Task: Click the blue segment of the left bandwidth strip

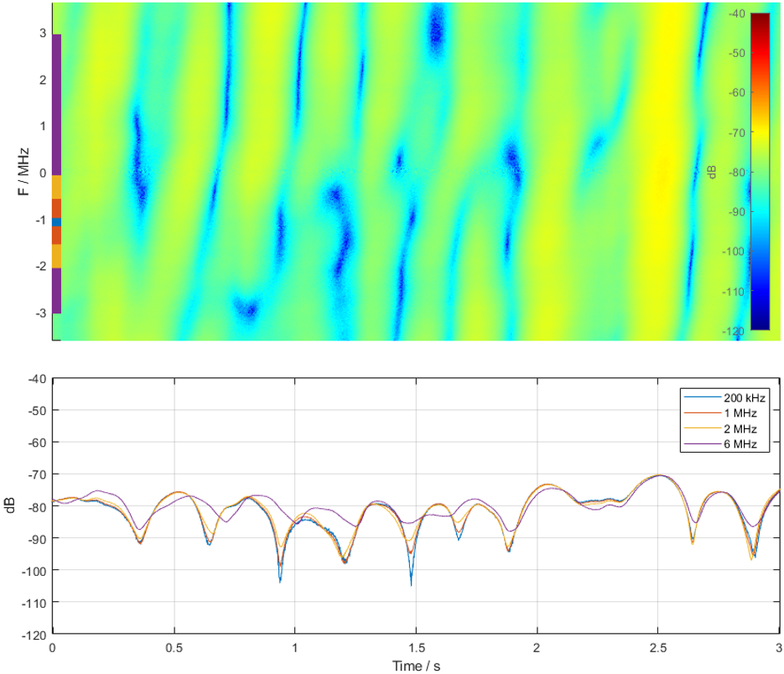Action: [x=56, y=222]
